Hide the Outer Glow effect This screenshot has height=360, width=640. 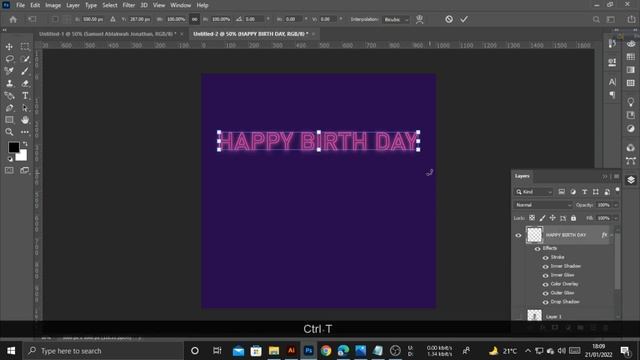pos(545,293)
